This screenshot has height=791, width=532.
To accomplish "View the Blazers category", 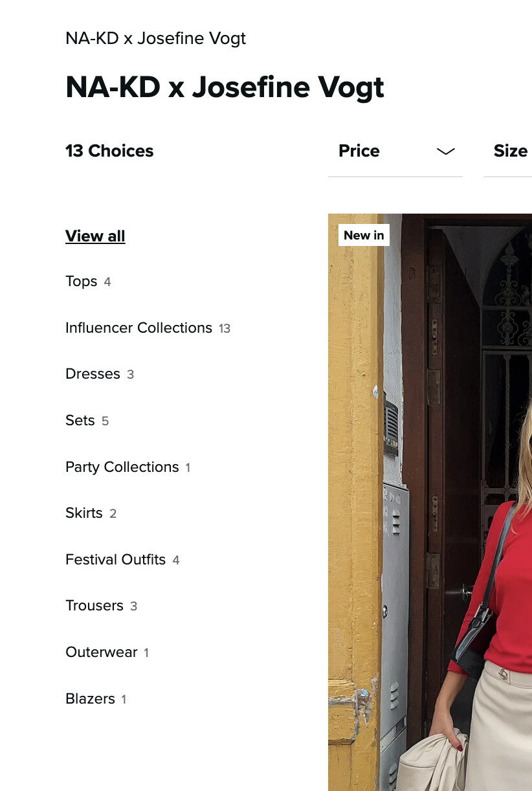I will click(x=90, y=699).
